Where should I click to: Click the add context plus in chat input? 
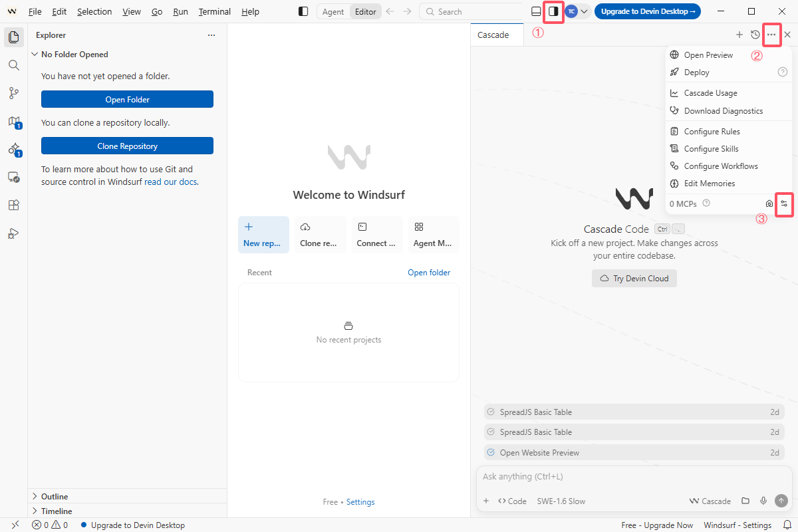pyautogui.click(x=486, y=501)
